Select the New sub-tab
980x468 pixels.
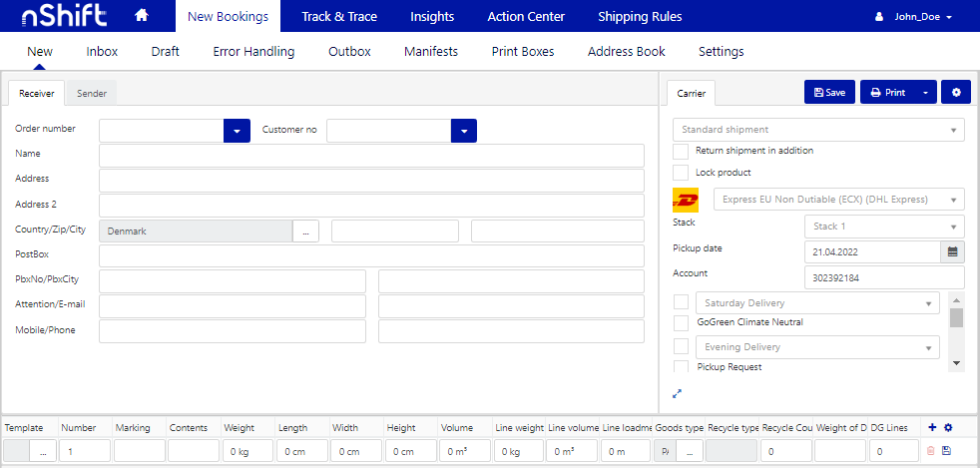click(x=40, y=51)
